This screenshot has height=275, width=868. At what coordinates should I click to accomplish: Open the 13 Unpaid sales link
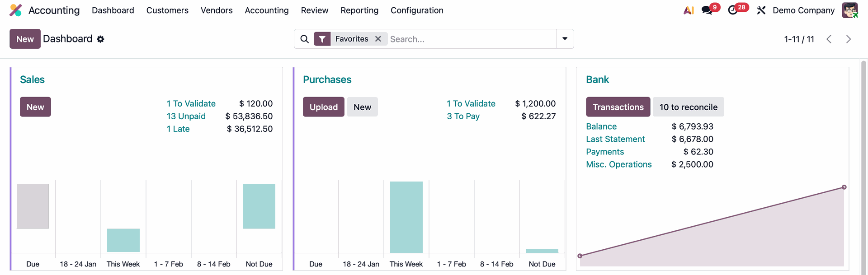186,116
